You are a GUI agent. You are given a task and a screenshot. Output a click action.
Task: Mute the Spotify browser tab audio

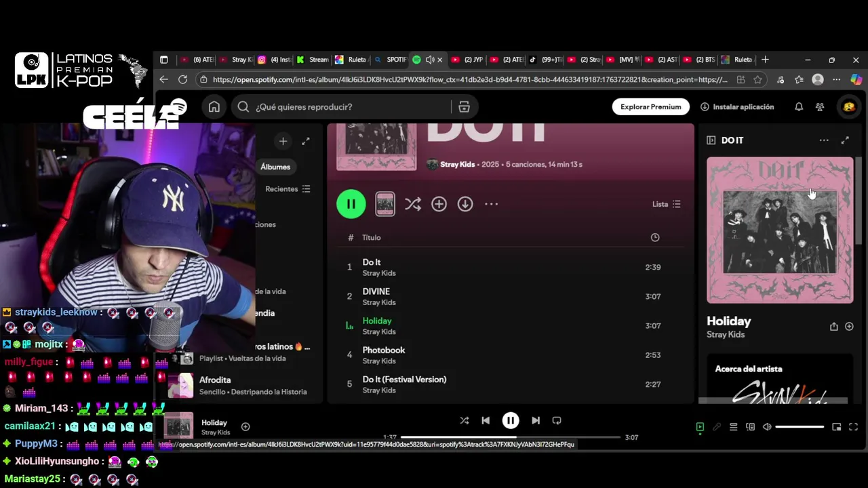(429, 60)
